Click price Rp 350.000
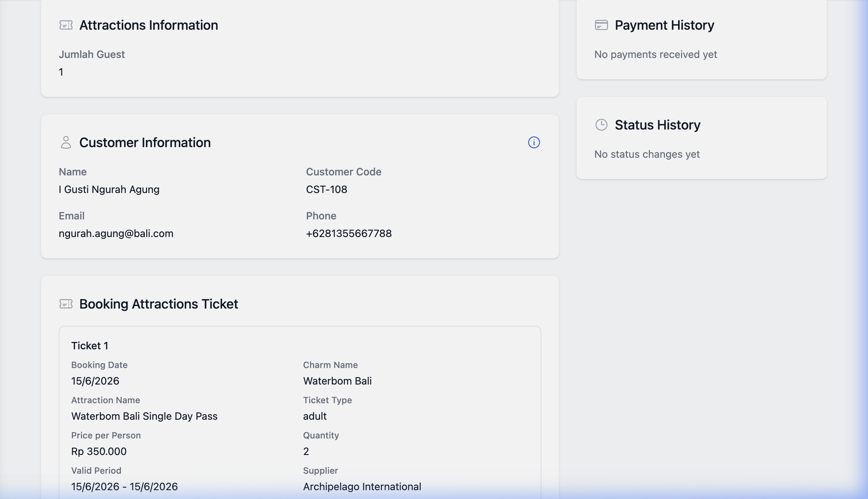Screen dimensions: 868x499 point(99,451)
